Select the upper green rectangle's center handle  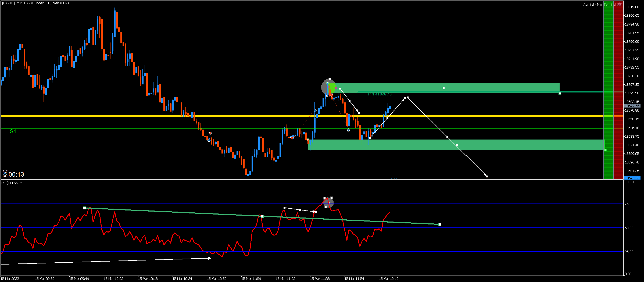[x=443, y=88]
